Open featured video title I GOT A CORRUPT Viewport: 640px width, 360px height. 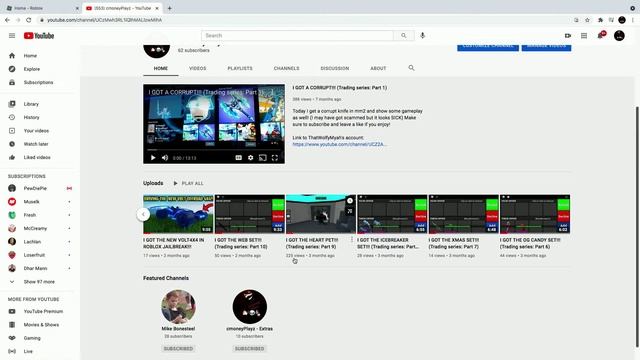340,88
